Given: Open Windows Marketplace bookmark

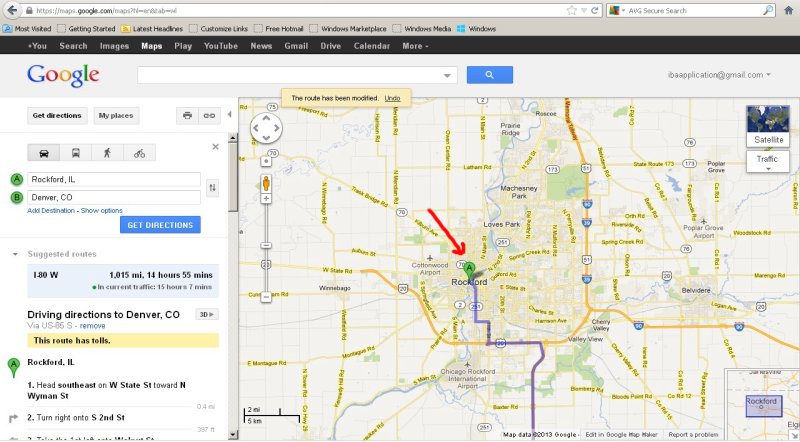Looking at the screenshot, I should tap(348, 29).
